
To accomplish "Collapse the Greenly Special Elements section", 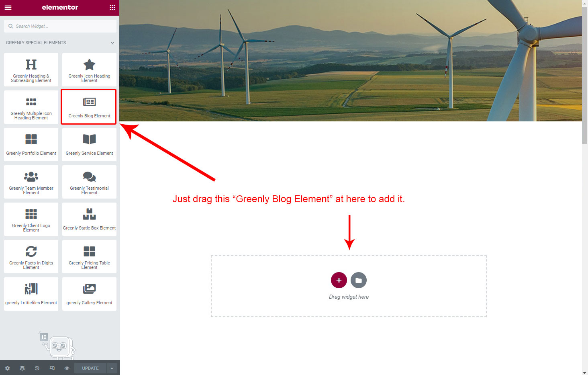I will pos(112,43).
